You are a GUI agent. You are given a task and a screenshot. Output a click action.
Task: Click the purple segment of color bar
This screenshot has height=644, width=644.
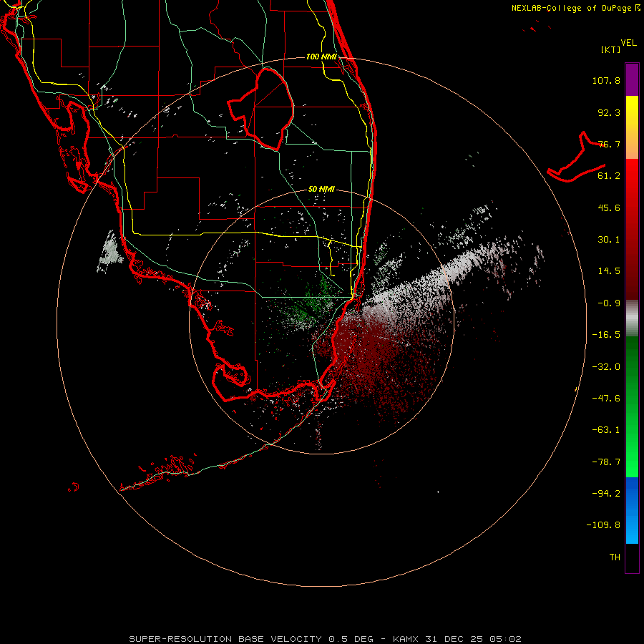pos(632,79)
